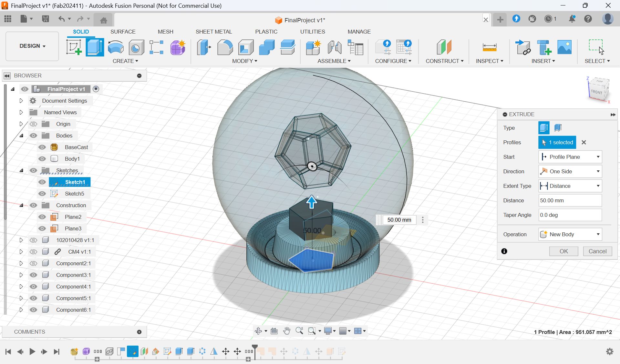Select the Shell tool icon
This screenshot has height=364, width=620.
tap(246, 47)
